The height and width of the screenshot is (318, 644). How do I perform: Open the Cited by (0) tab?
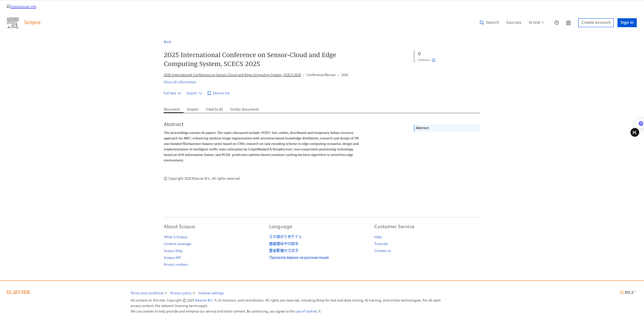coord(214,109)
